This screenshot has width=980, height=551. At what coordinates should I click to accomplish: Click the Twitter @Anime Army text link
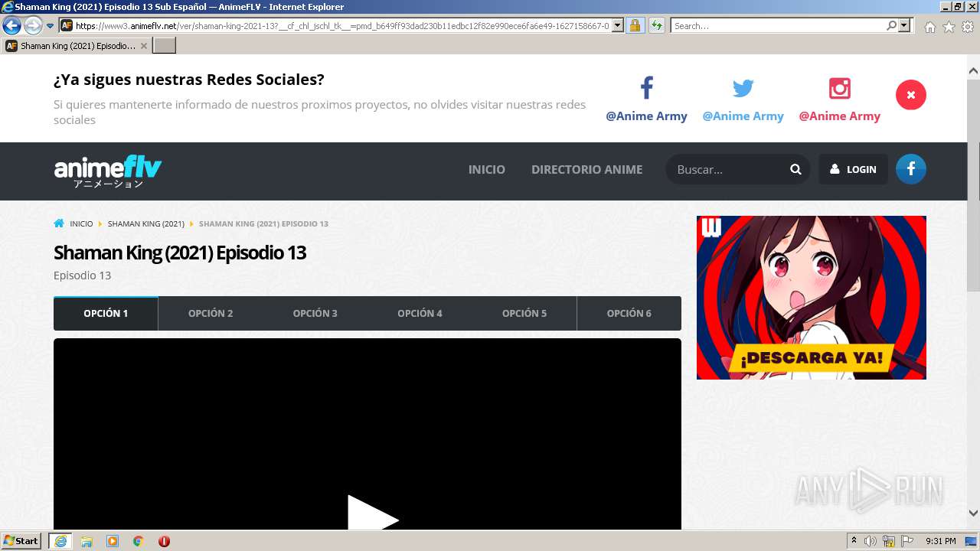point(743,116)
